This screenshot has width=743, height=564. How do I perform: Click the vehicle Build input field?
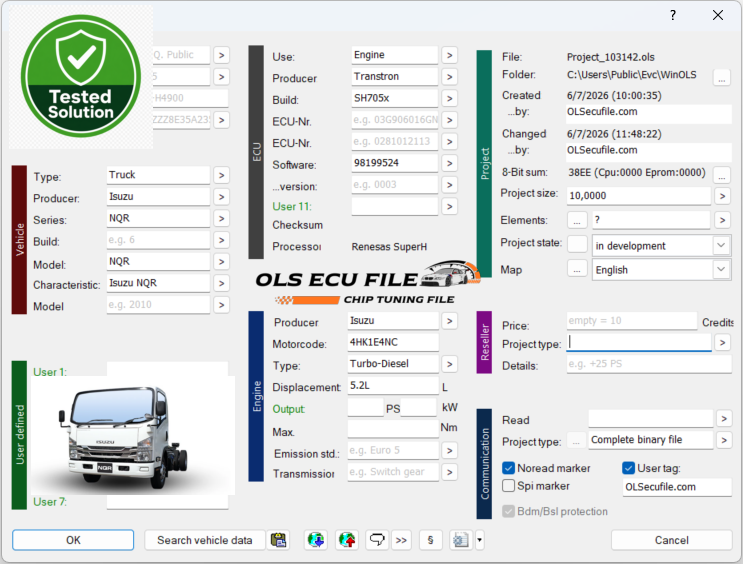point(158,240)
